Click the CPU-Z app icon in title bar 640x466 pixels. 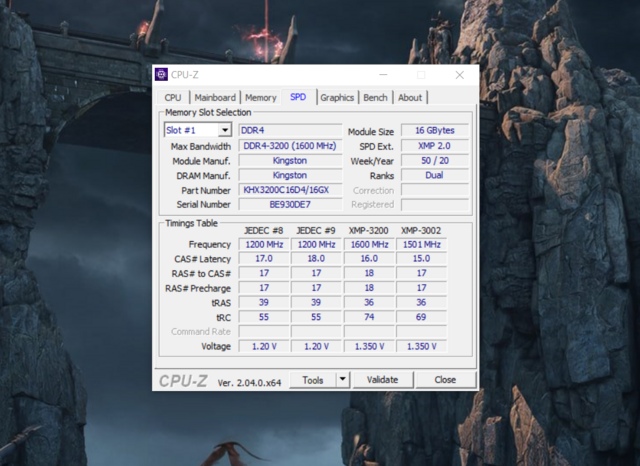pyautogui.click(x=161, y=74)
